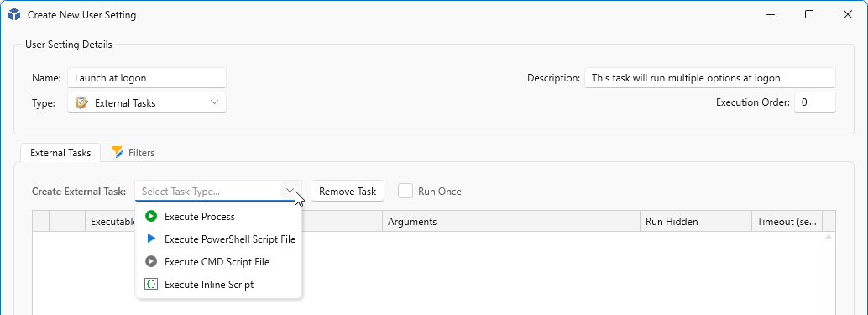
Task: Click the Arguments column header
Action: (x=511, y=222)
